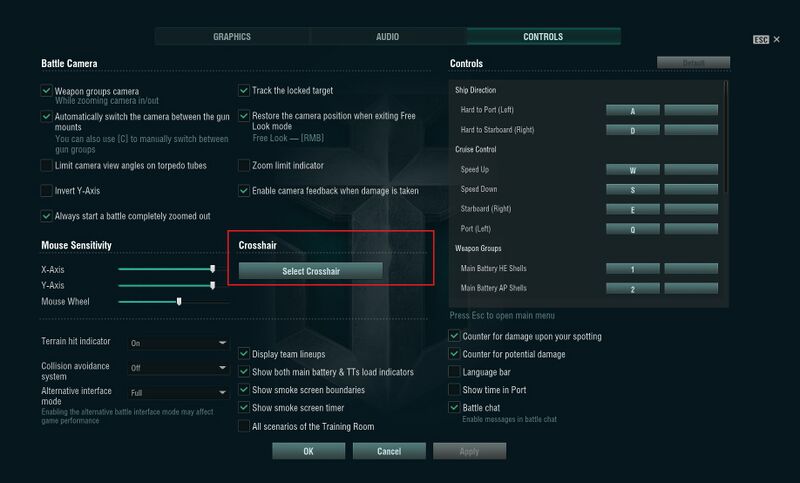The image size is (800, 483).
Task: Adjust the Y-Axis sensitivity slider handle
Action: (212, 285)
